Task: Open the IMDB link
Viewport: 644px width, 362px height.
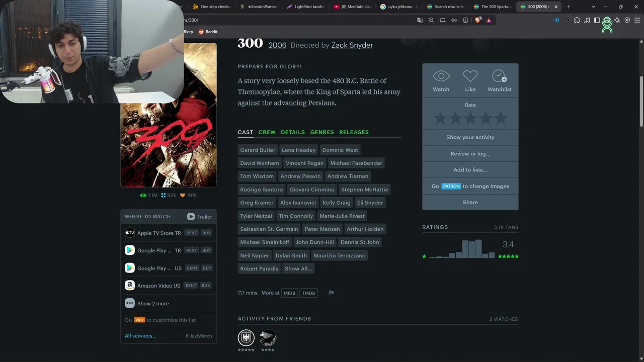Action: (289, 293)
